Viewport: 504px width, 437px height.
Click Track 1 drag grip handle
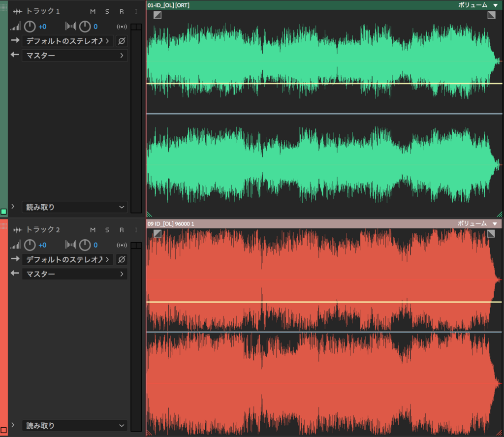[3, 7]
